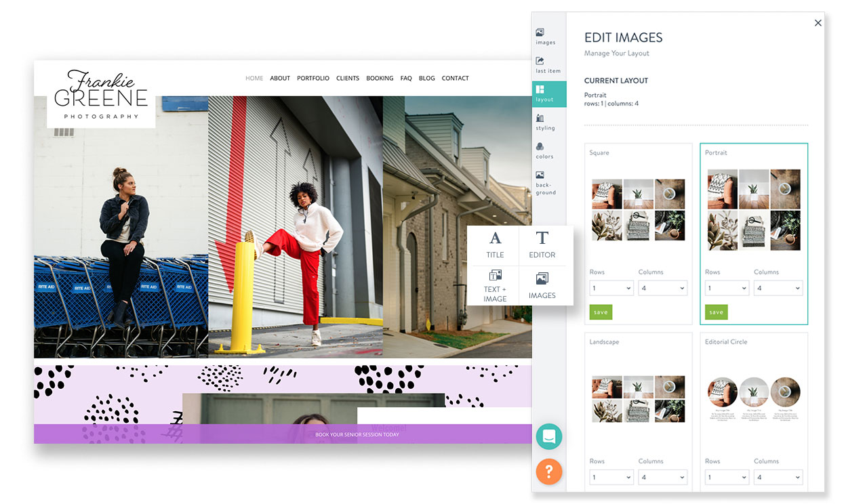Open Columns dropdown in Square layout
This screenshot has height=504, width=846.
point(662,288)
